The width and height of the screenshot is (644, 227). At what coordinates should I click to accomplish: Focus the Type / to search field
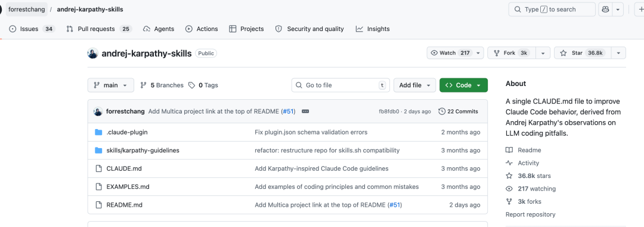coord(552,9)
